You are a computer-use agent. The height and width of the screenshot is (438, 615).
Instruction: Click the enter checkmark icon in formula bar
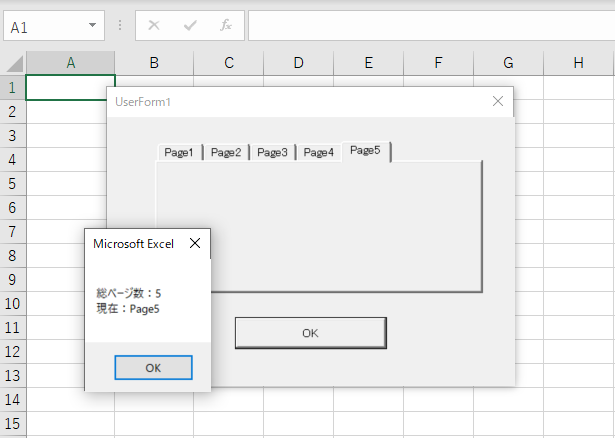(190, 26)
